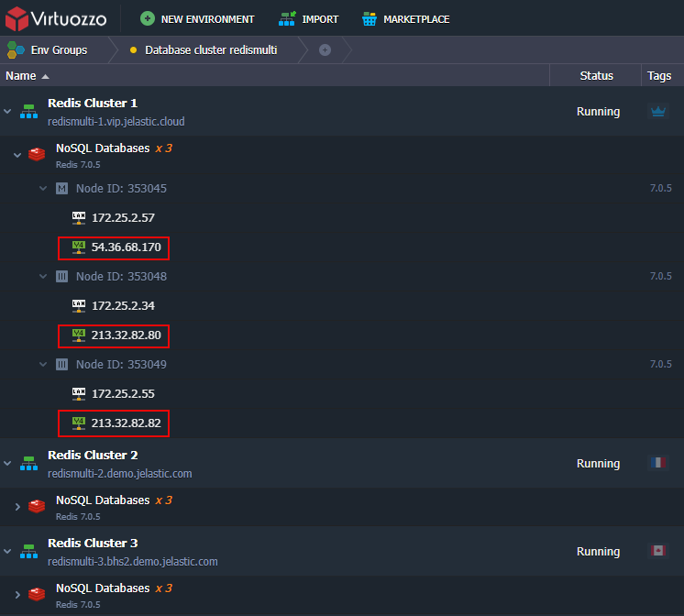Click the Redis Cluster 2 environment icon

pos(28,463)
